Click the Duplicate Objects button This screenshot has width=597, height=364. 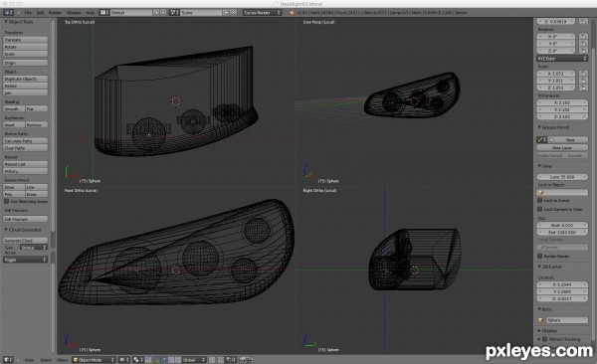point(26,79)
